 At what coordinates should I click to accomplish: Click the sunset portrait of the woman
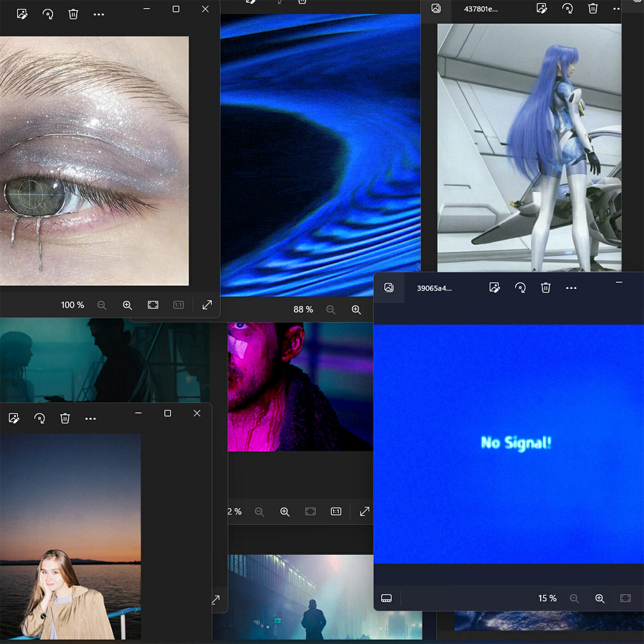point(70,536)
